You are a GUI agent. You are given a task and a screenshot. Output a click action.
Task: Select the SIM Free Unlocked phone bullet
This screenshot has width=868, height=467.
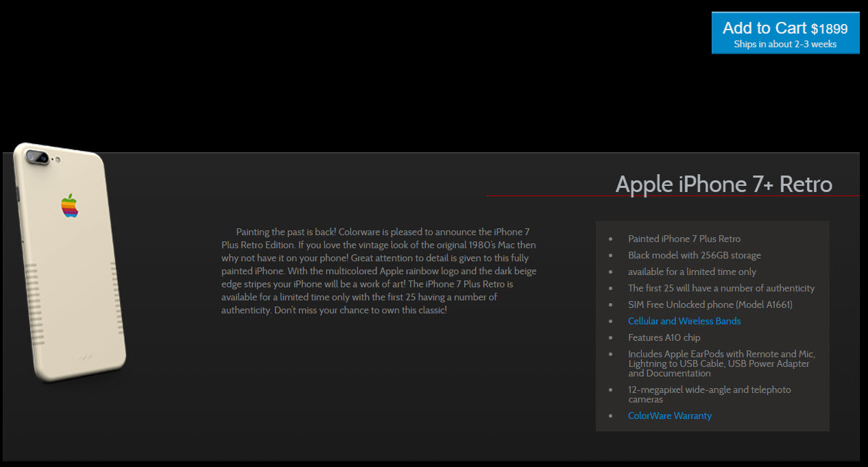[x=710, y=304]
